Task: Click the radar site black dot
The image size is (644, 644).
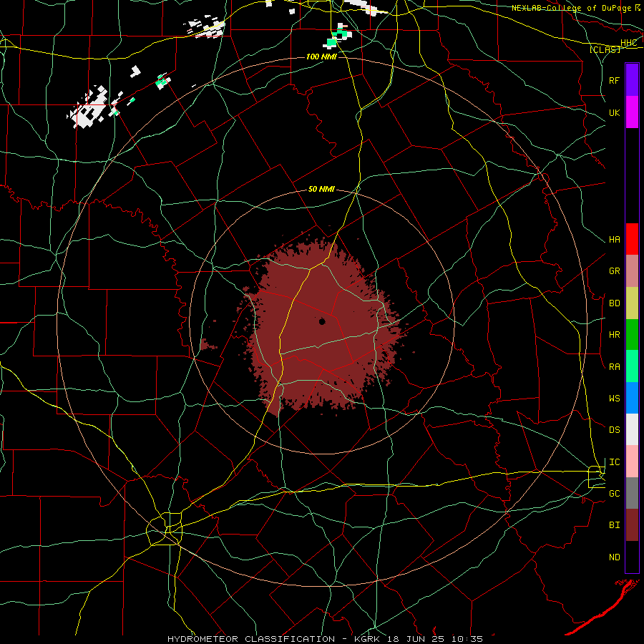Action: click(322, 321)
